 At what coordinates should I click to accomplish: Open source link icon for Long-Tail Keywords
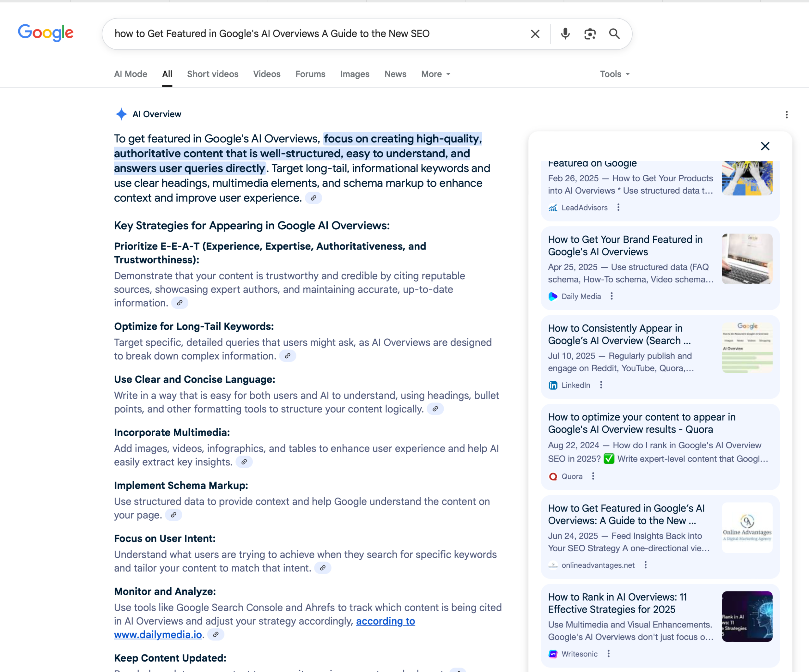tap(287, 356)
